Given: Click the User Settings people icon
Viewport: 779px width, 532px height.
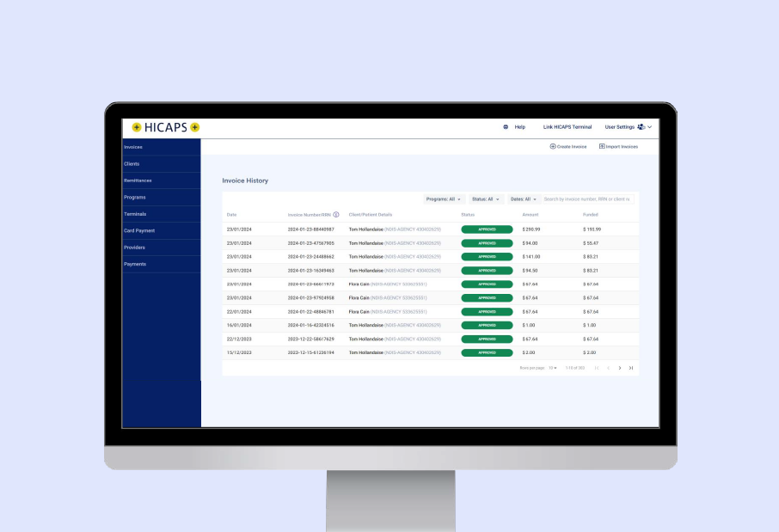Looking at the screenshot, I should [641, 127].
